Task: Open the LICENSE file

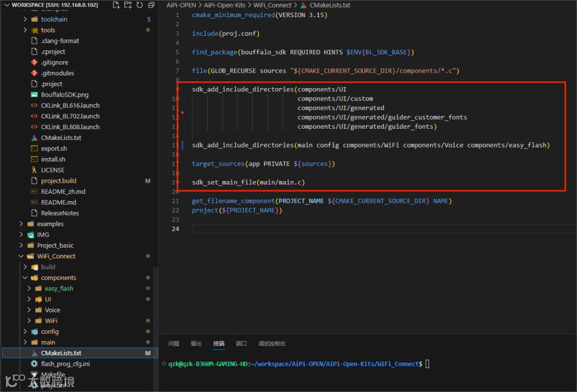Action: [x=52, y=170]
